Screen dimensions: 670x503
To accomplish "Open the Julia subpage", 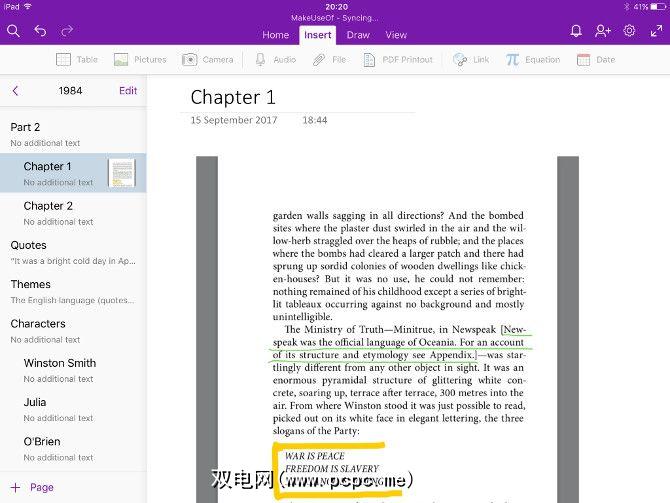I will (x=73, y=409).
